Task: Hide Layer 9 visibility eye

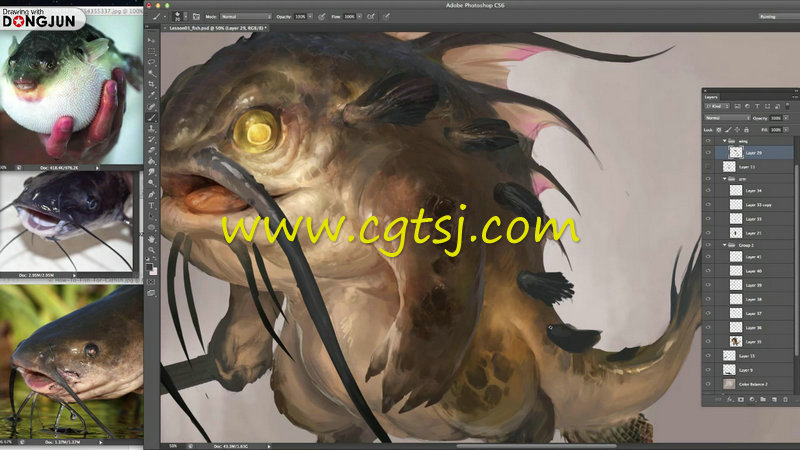Action: [x=708, y=369]
